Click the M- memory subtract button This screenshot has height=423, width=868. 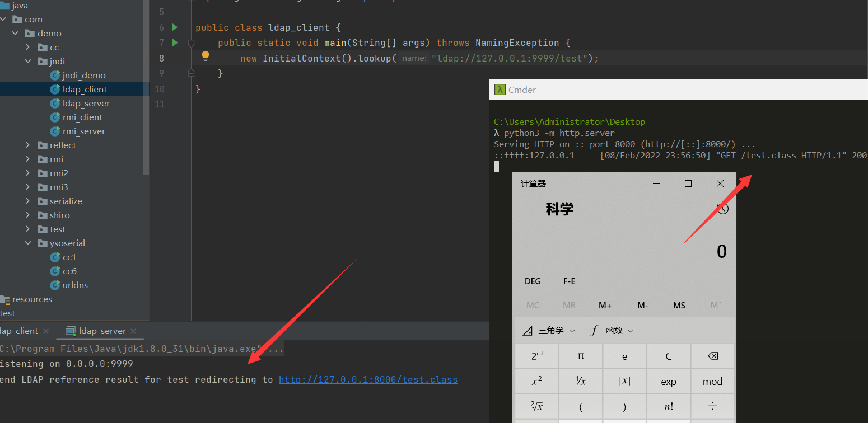(x=642, y=305)
